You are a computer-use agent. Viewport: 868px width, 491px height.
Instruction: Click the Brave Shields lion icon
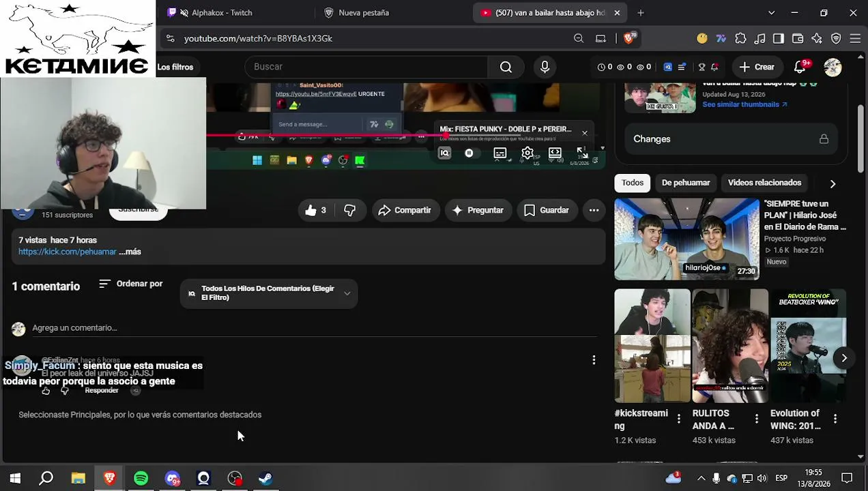tap(628, 38)
